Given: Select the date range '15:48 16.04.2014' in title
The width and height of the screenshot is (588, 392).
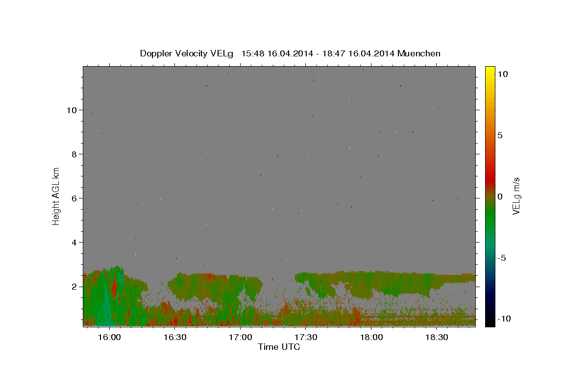Looking at the screenshot, I should [x=276, y=53].
